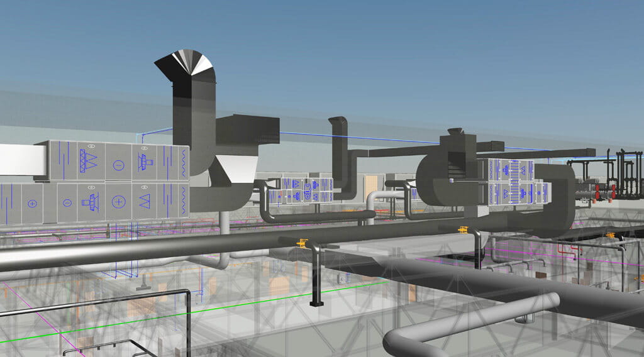Click the double-triangle symbol on the lower-left AHU row
Viewport: 644px width, 357px height.
tap(145, 202)
